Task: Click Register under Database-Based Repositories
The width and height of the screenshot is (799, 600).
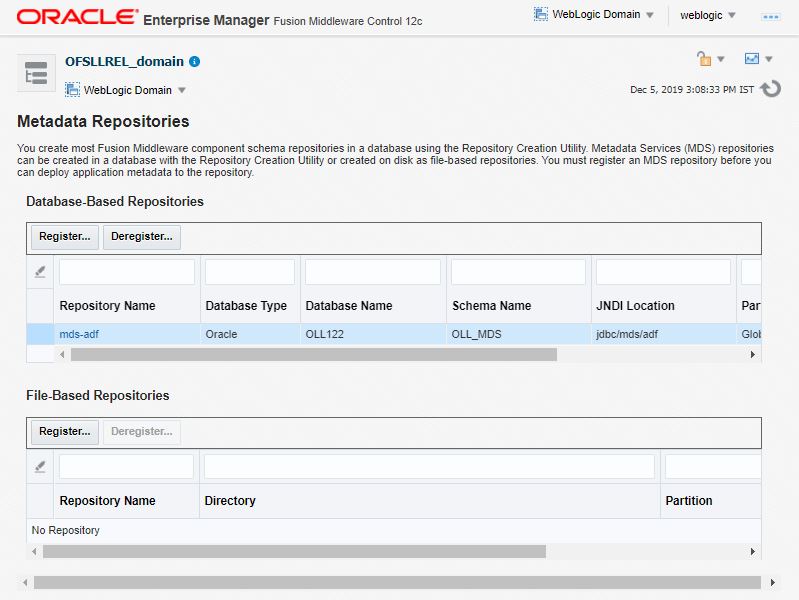Action: [65, 237]
